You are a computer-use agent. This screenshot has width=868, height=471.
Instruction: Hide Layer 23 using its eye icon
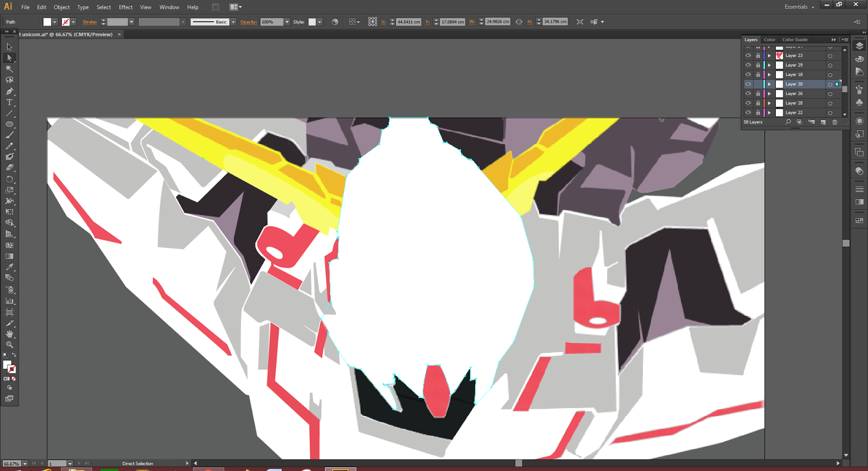748,55
